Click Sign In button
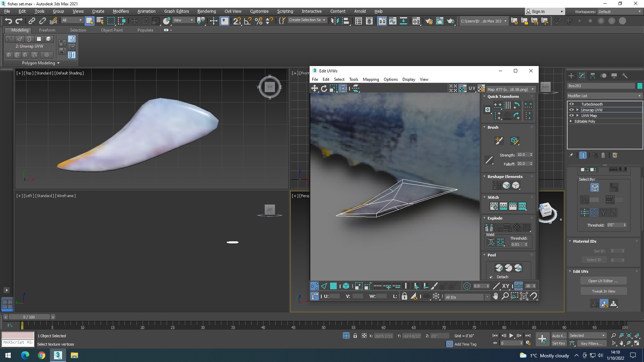Viewport: 644px width, 362px height. (544, 12)
